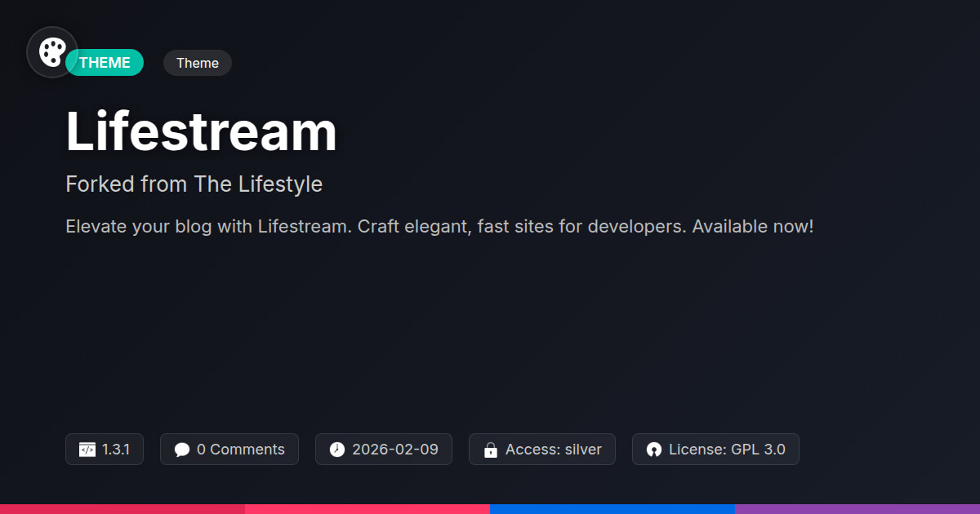The image size is (980, 514).
Task: Click the green THEME badge
Action: pyautogui.click(x=105, y=63)
